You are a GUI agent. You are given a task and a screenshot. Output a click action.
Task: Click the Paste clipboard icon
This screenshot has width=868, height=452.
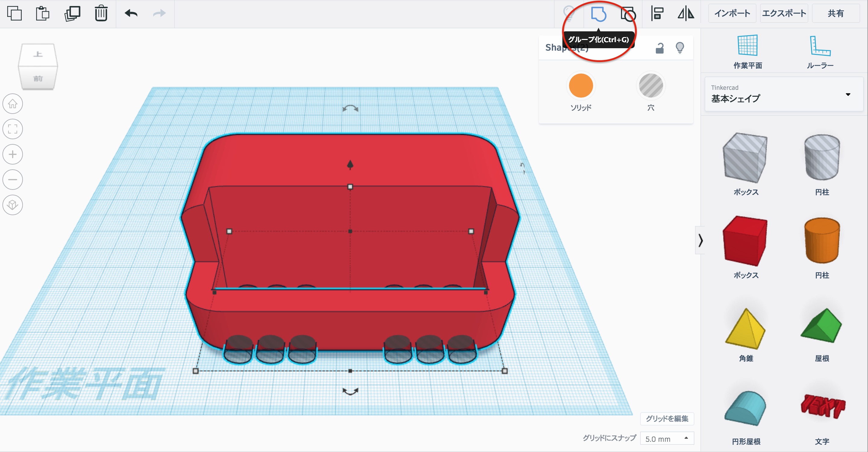point(42,14)
